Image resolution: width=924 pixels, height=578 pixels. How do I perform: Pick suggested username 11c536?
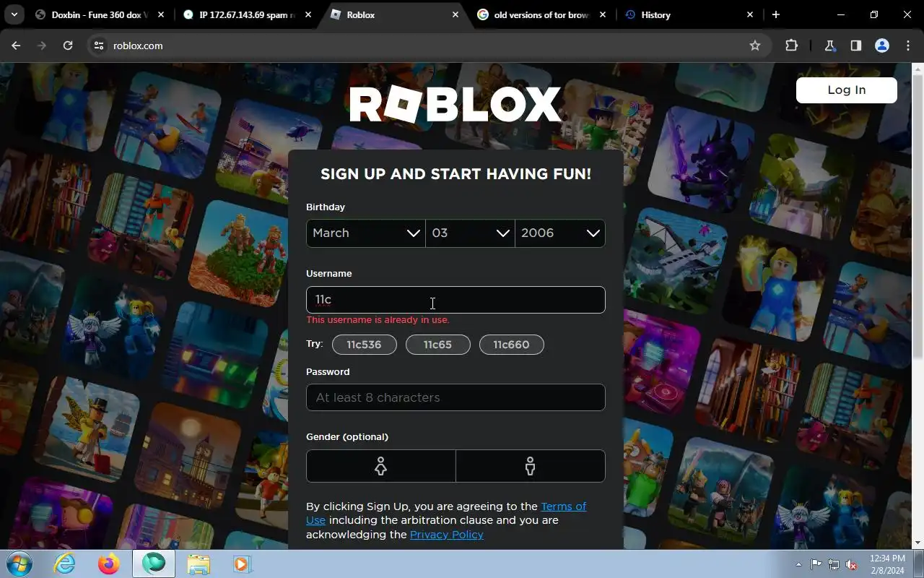pos(364,345)
